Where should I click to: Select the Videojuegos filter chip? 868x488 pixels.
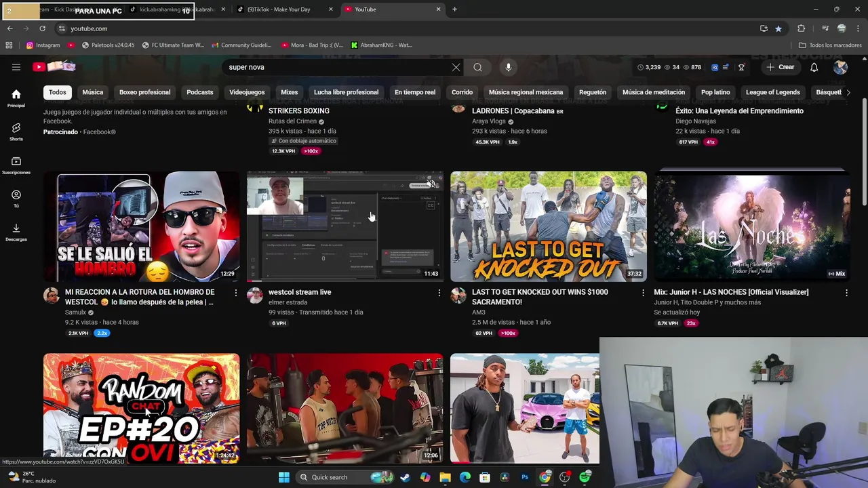(x=247, y=92)
